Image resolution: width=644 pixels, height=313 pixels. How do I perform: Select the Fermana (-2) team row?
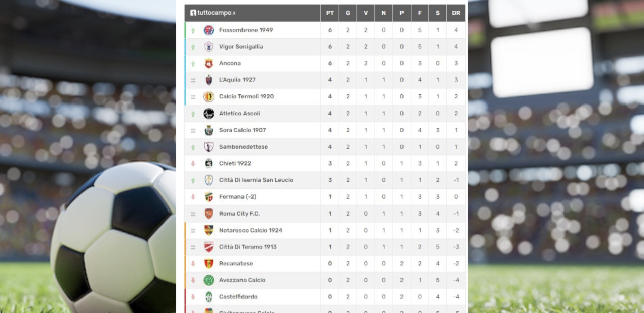[x=325, y=197]
